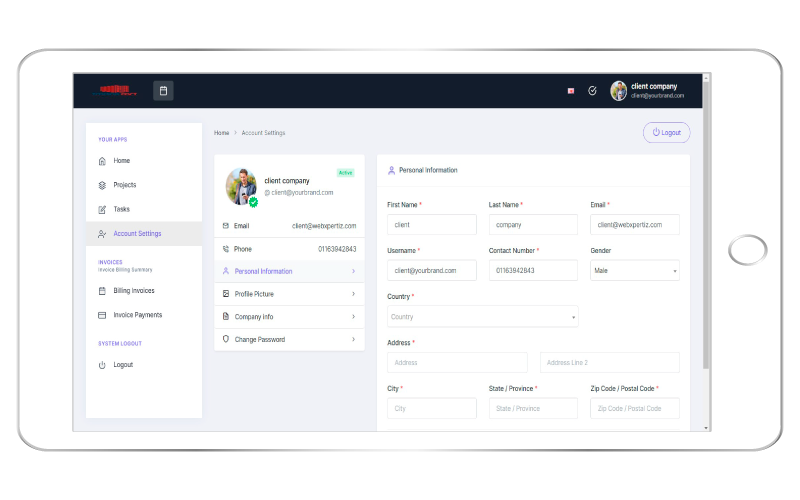
Task: Expand the Profile Picture section chevron
Action: tap(353, 294)
